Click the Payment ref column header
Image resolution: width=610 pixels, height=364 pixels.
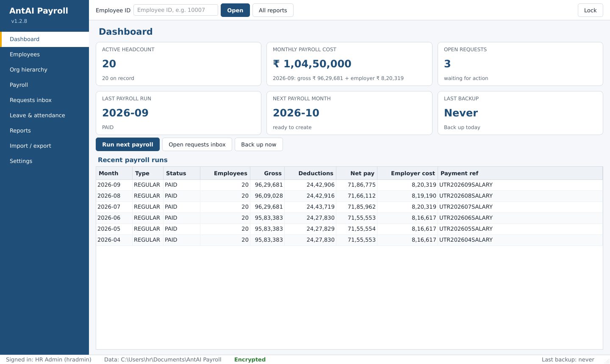pos(520,173)
